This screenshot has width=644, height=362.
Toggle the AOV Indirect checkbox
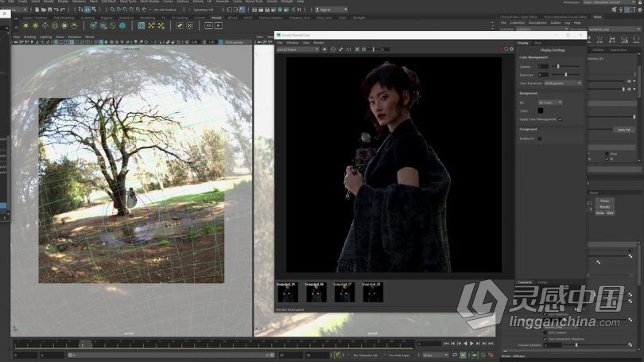(545, 333)
